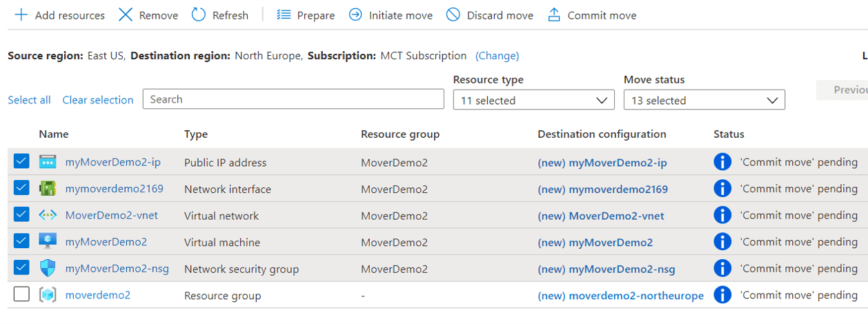
Task: Open the Resource type dropdown
Action: tap(533, 100)
